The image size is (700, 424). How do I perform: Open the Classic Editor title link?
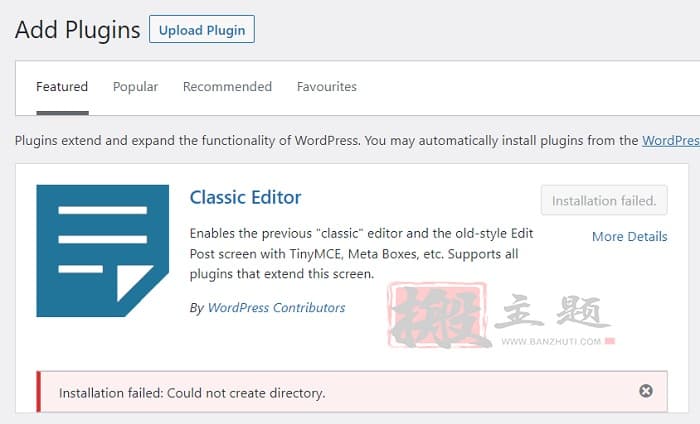pos(246,197)
